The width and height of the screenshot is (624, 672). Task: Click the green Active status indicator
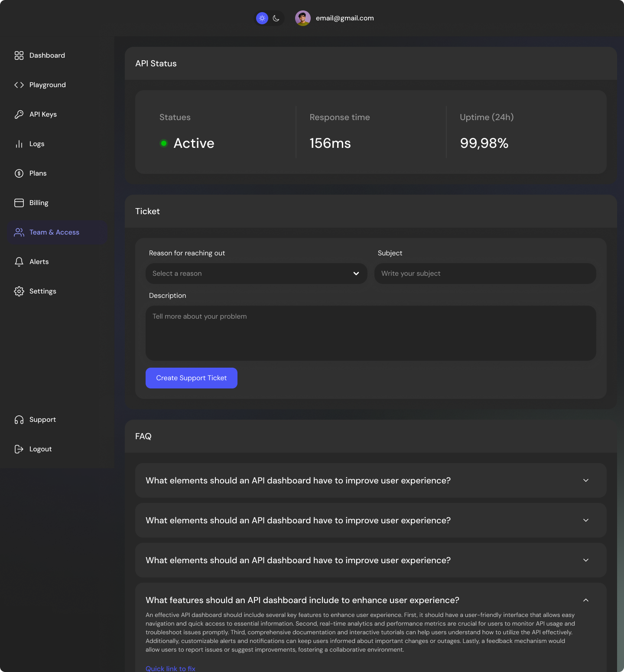click(x=164, y=143)
